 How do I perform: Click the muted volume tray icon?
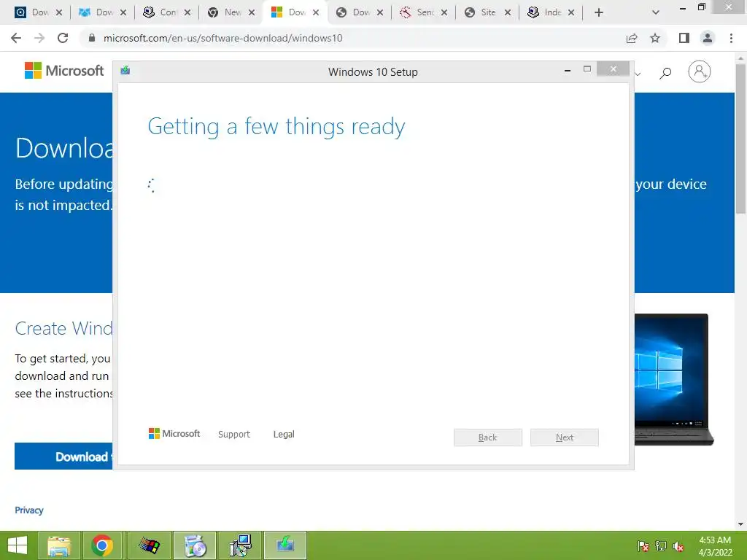[x=678, y=546]
